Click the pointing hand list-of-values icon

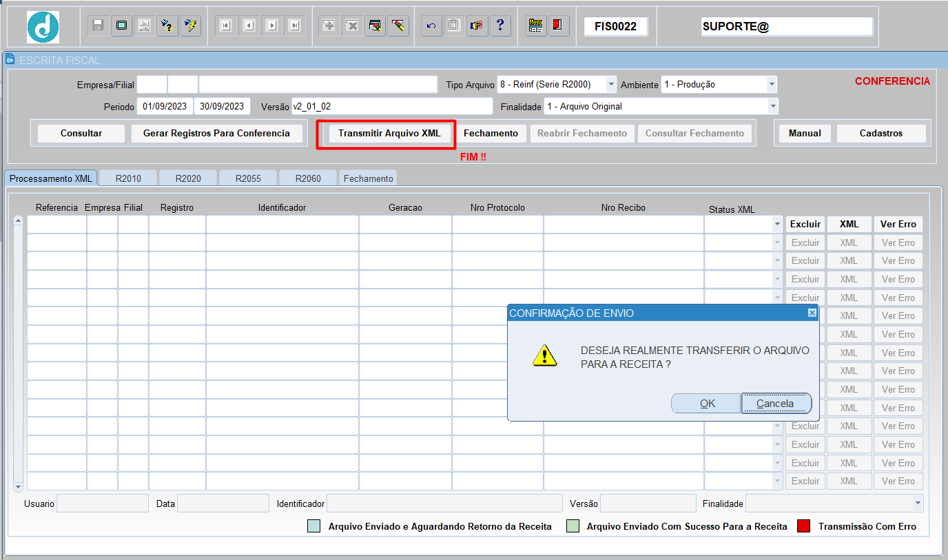[477, 25]
